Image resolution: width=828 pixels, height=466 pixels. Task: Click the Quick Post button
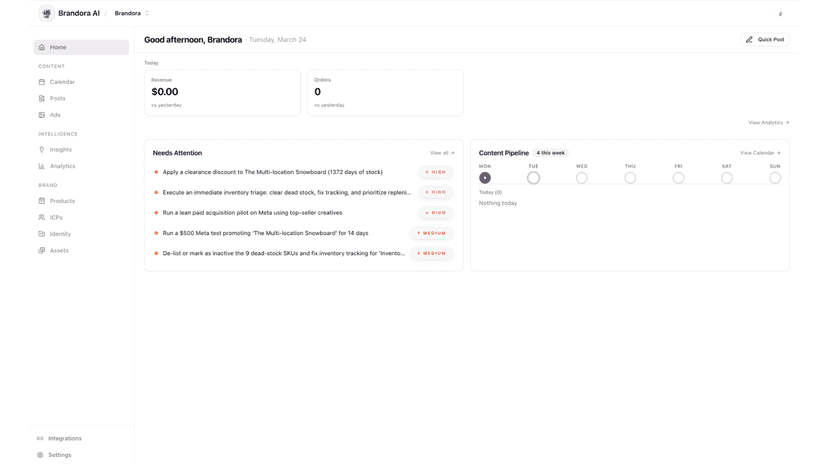click(765, 40)
